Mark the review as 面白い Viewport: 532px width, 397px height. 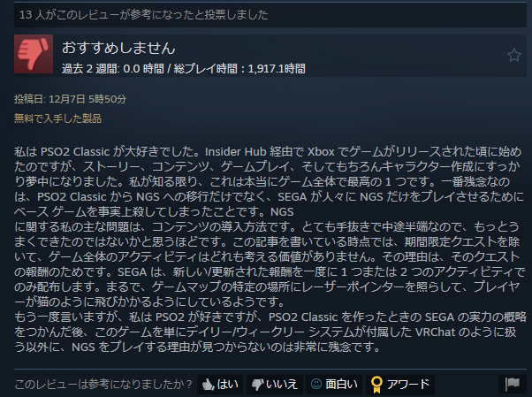click(x=334, y=385)
